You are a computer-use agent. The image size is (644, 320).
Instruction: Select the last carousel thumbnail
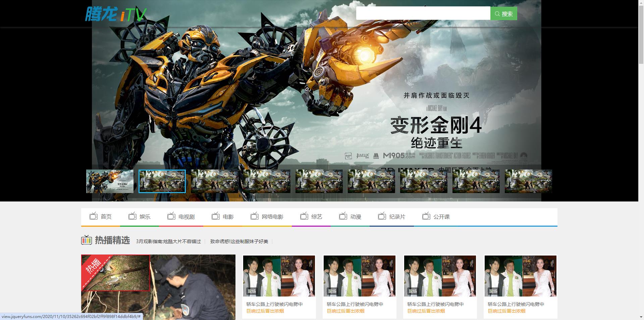(528, 181)
